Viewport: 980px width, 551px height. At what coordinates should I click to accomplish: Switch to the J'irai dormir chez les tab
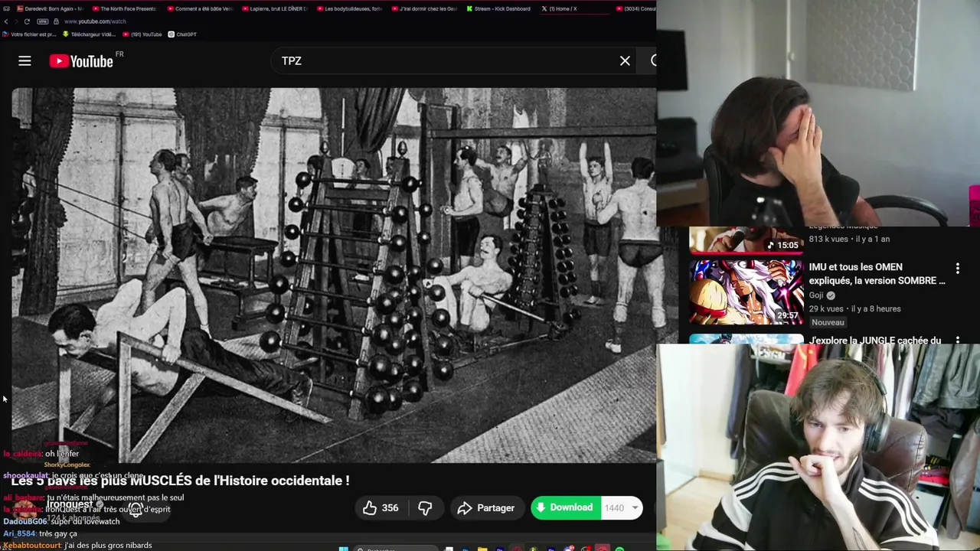point(423,8)
